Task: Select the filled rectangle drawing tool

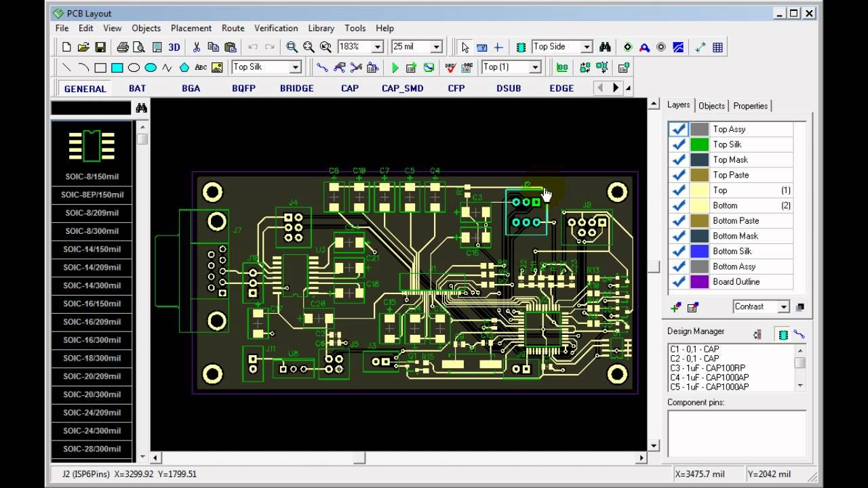Action: coord(117,67)
